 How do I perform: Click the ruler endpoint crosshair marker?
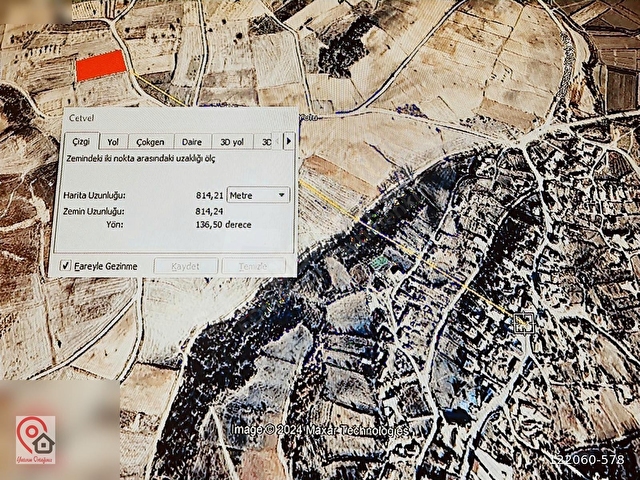click(524, 323)
